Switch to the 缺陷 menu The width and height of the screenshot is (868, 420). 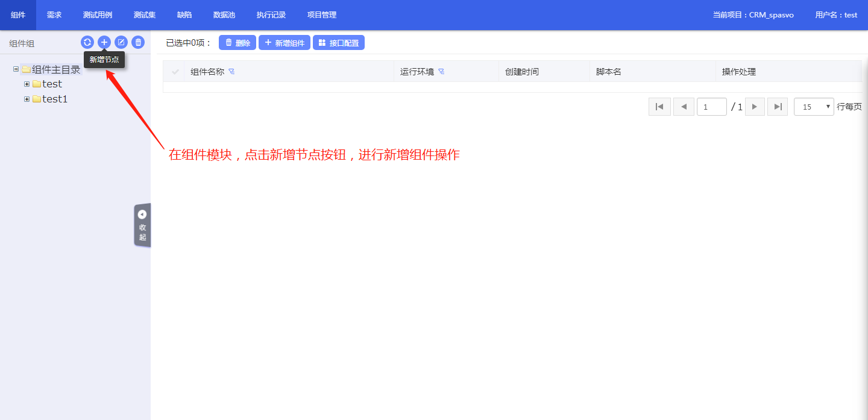coord(184,15)
